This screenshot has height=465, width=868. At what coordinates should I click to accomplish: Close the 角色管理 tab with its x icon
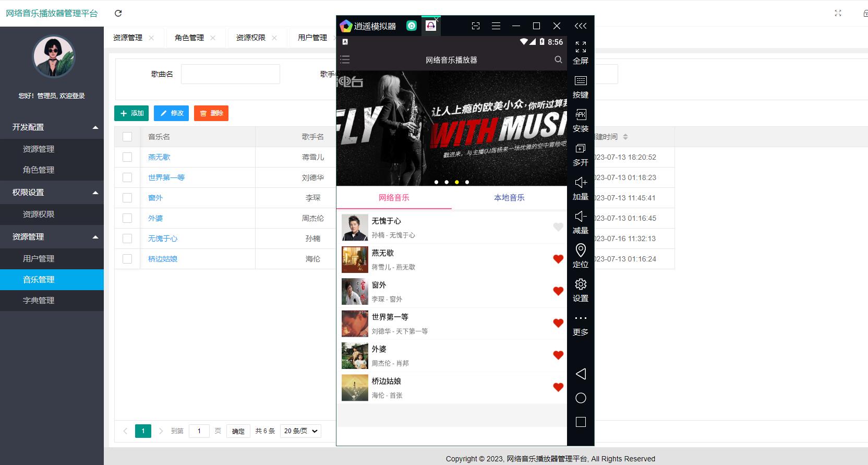tap(213, 38)
